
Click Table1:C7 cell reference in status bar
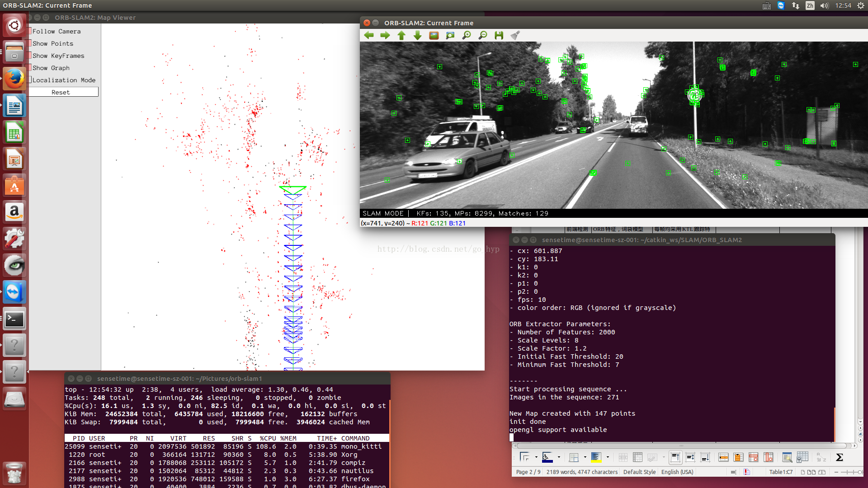(x=781, y=472)
